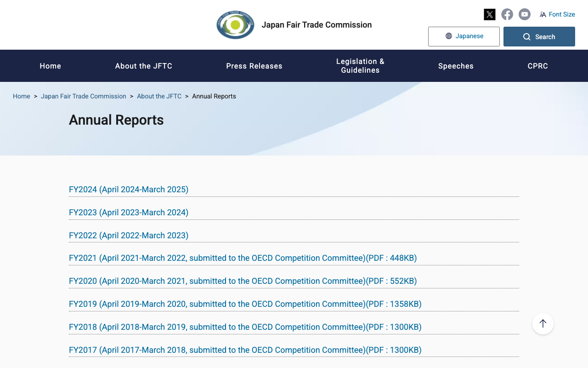Click the Annual Reports page heading

(x=116, y=120)
